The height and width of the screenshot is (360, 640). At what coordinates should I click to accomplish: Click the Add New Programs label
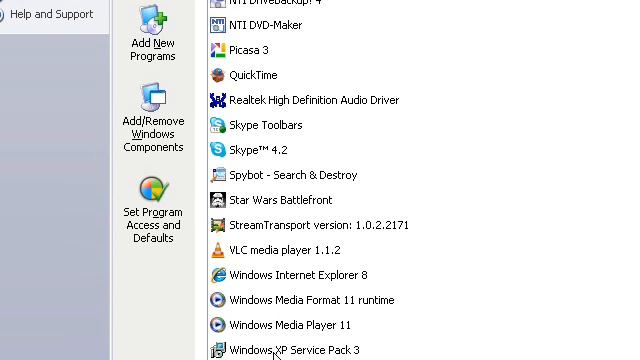(x=153, y=49)
